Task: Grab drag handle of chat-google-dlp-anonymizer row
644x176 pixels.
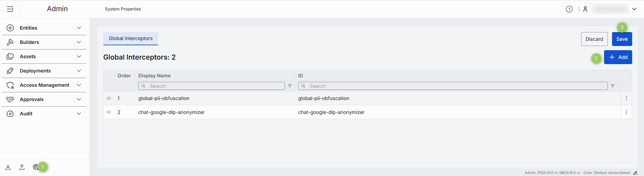Action: (109, 112)
